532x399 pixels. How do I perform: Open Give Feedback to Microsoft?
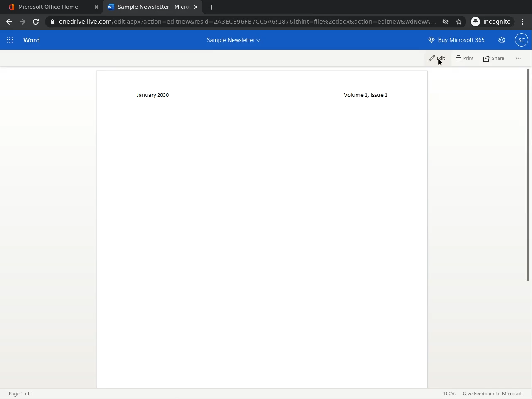pos(493,394)
